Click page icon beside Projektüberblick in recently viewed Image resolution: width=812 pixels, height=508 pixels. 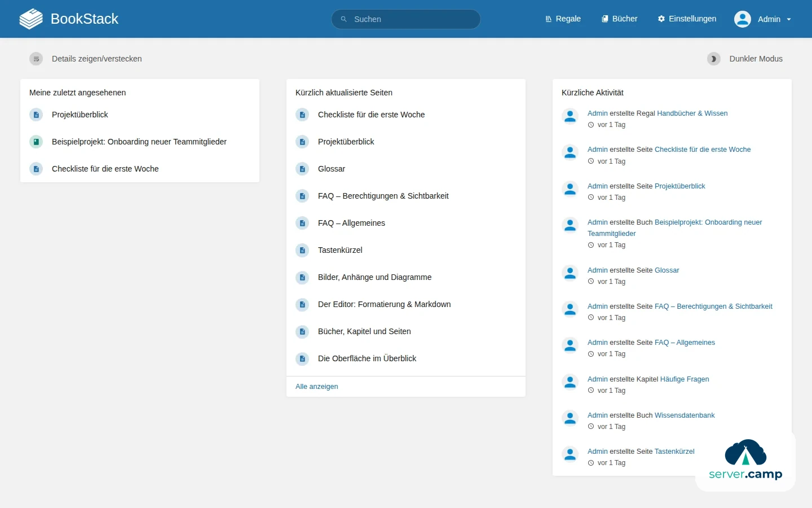[x=36, y=115]
